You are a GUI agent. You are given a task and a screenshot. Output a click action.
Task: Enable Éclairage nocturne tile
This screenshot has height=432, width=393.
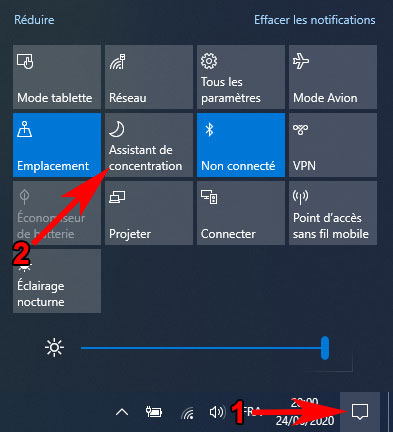tap(57, 281)
